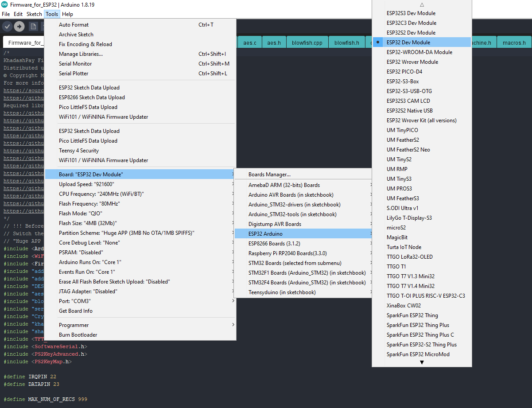
Task: Click Flash Size: "4MB (32Mb)" option
Action: pyautogui.click(x=140, y=223)
